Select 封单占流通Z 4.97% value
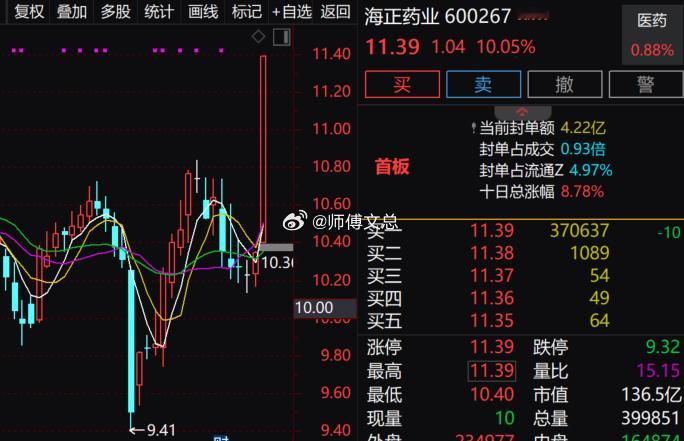Image resolution: width=684 pixels, height=441 pixels. click(591, 170)
